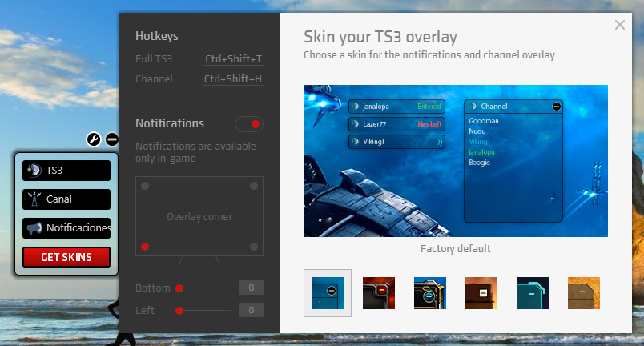Viewport: 644px width, 346px height.
Task: Open the Canal antenna button
Action: (66, 199)
